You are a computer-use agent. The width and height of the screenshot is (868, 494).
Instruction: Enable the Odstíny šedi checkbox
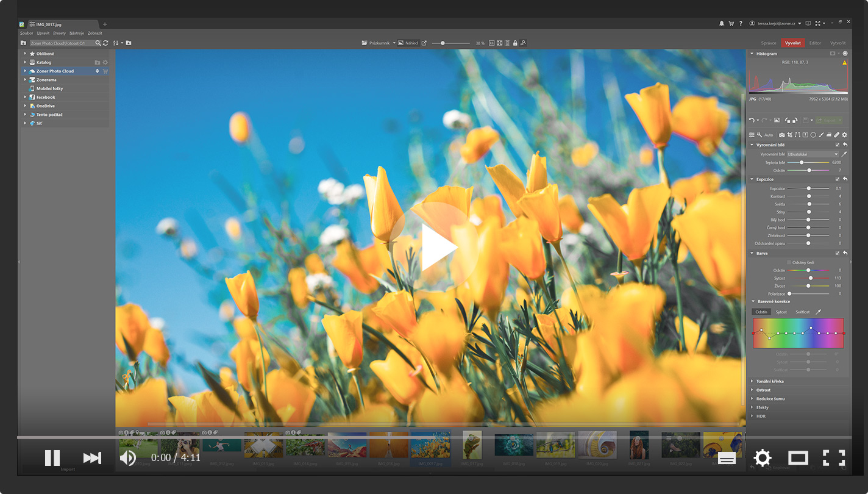click(x=789, y=262)
